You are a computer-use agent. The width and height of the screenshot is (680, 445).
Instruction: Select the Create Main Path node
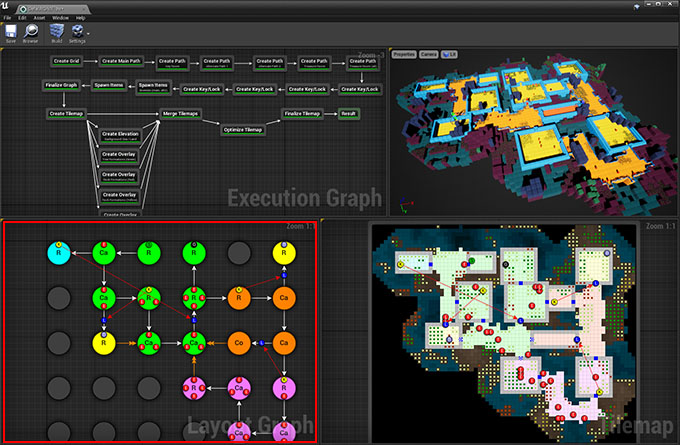coord(121,61)
